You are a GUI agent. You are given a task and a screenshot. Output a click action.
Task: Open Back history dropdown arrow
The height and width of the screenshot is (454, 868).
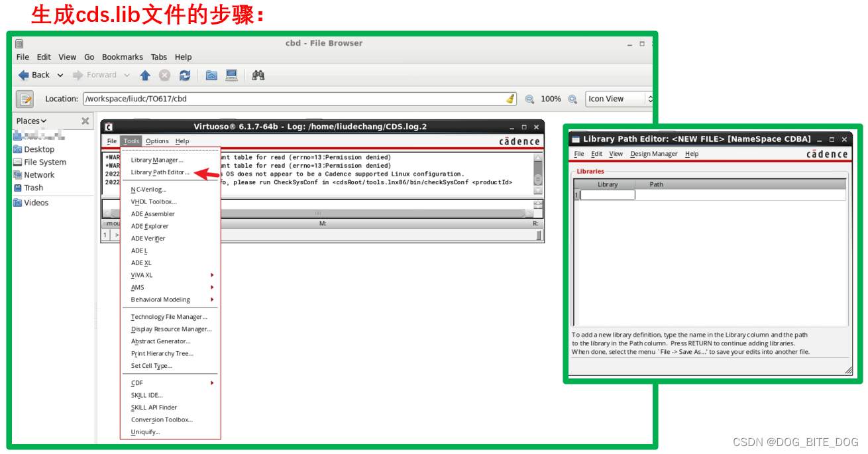(x=60, y=76)
